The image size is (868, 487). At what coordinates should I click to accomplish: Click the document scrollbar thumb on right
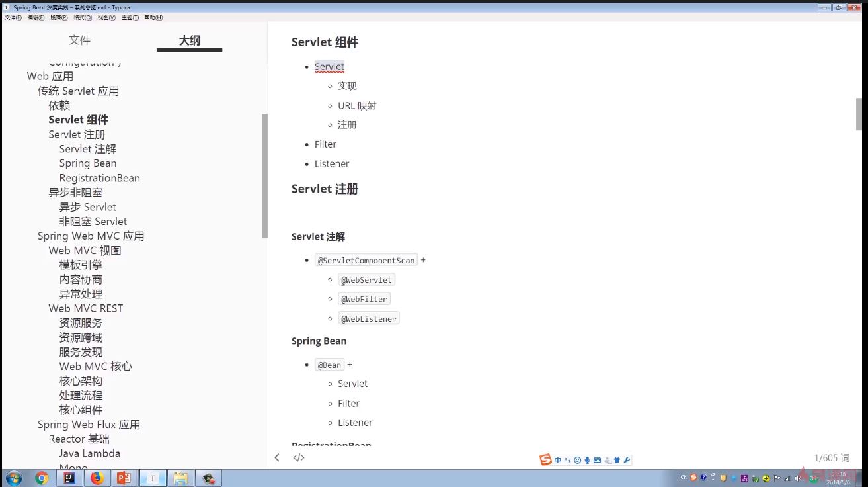tap(859, 114)
